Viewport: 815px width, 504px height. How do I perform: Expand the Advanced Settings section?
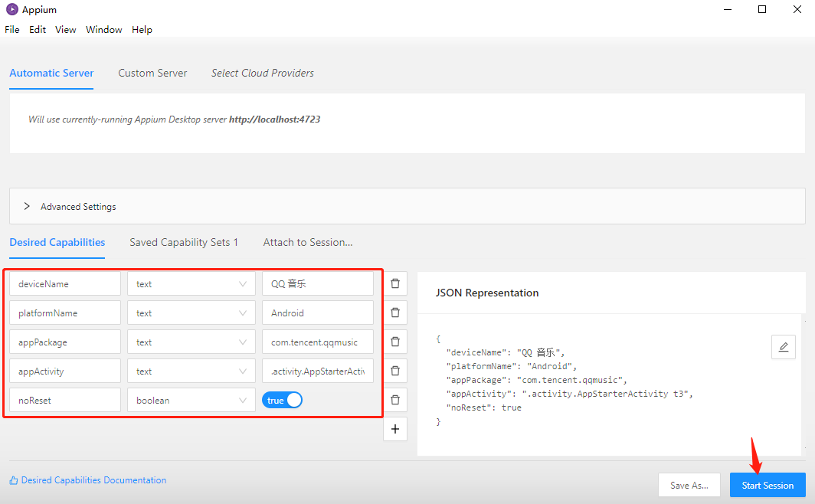click(407, 206)
